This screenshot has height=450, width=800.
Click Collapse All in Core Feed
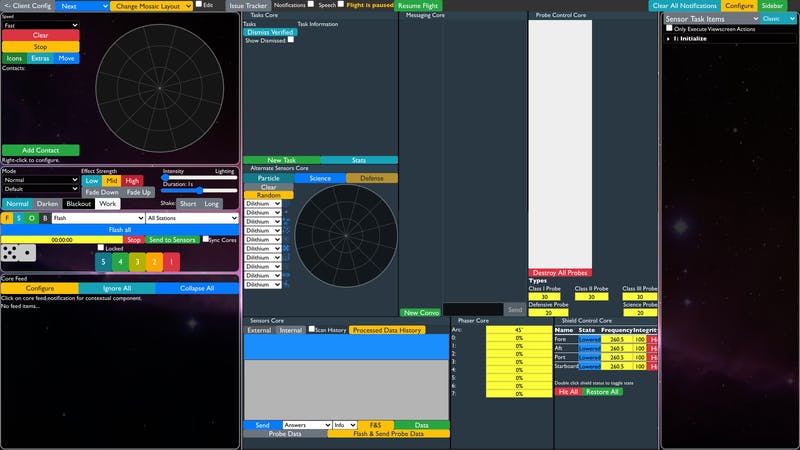tap(197, 288)
